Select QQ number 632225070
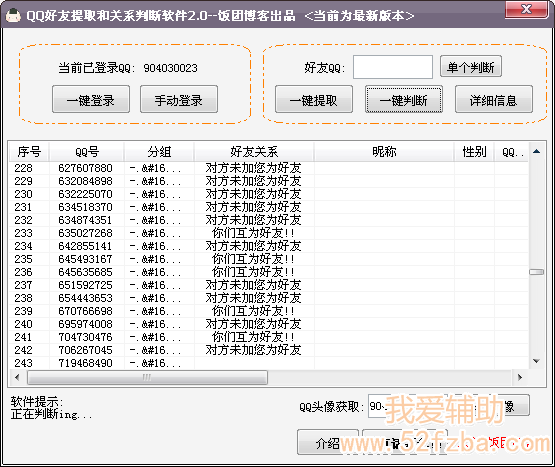 click(x=85, y=194)
